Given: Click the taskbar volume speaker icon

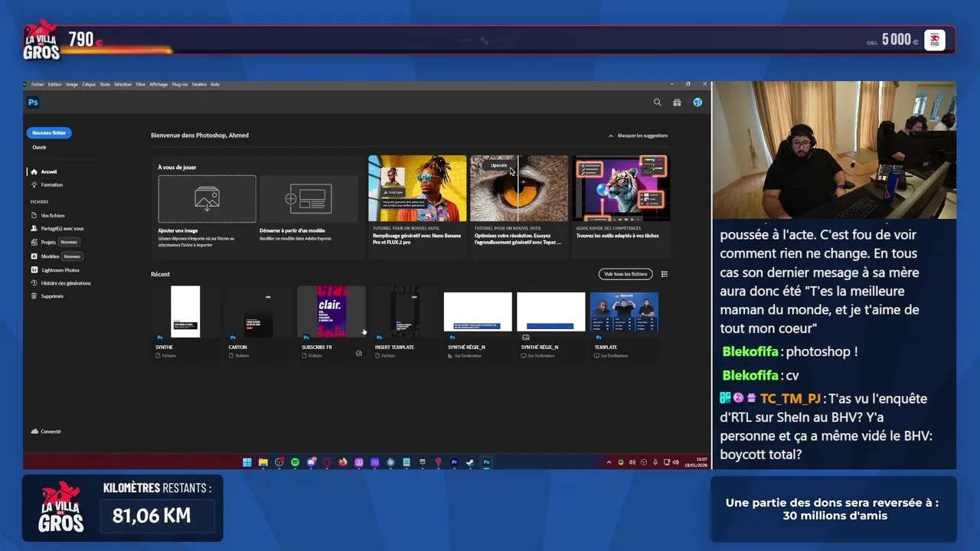Looking at the screenshot, I should click(x=675, y=462).
